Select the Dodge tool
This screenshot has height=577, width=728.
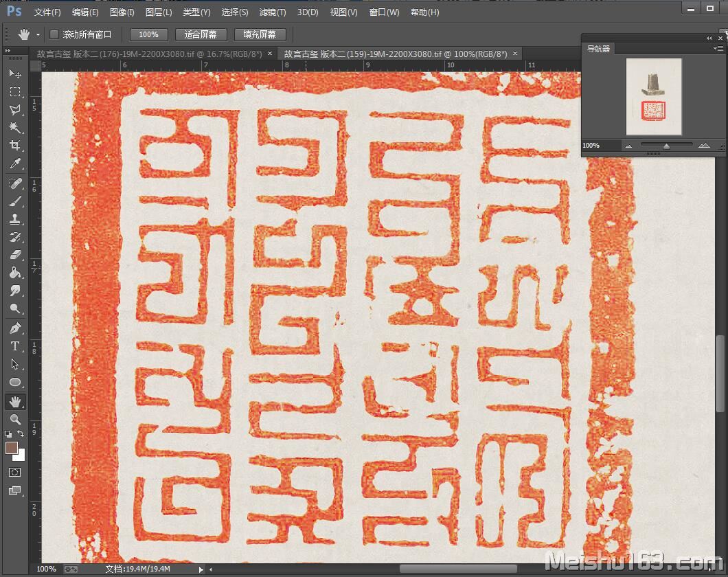15,308
